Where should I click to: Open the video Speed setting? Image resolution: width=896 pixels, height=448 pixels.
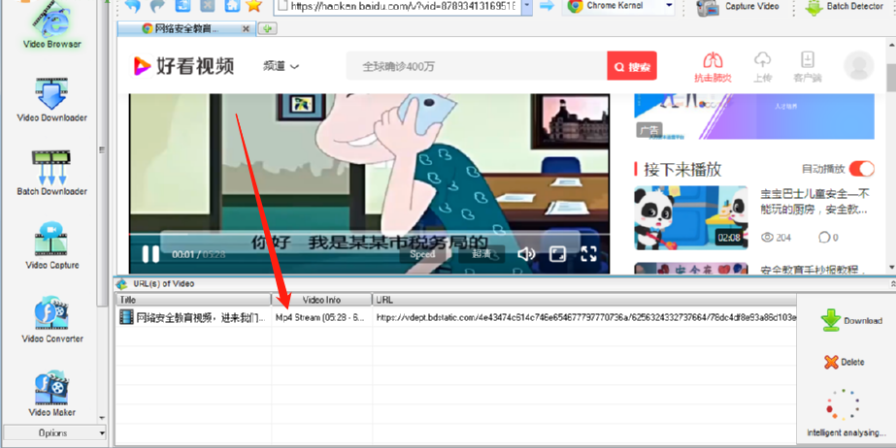[422, 254]
